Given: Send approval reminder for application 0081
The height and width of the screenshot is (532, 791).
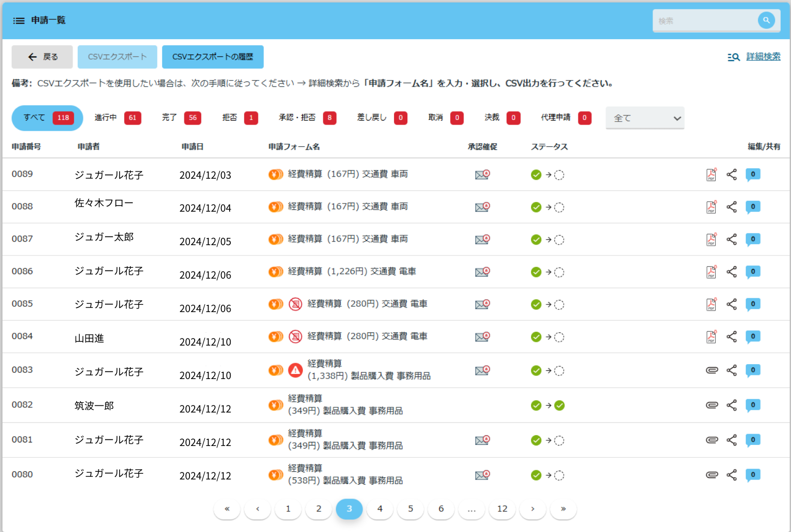Looking at the screenshot, I should [483, 440].
